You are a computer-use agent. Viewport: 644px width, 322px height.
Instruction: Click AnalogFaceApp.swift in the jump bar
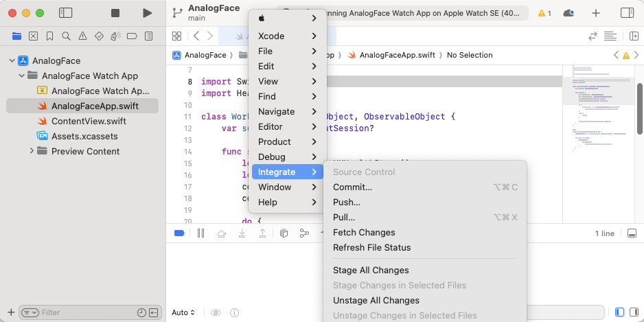click(x=397, y=55)
